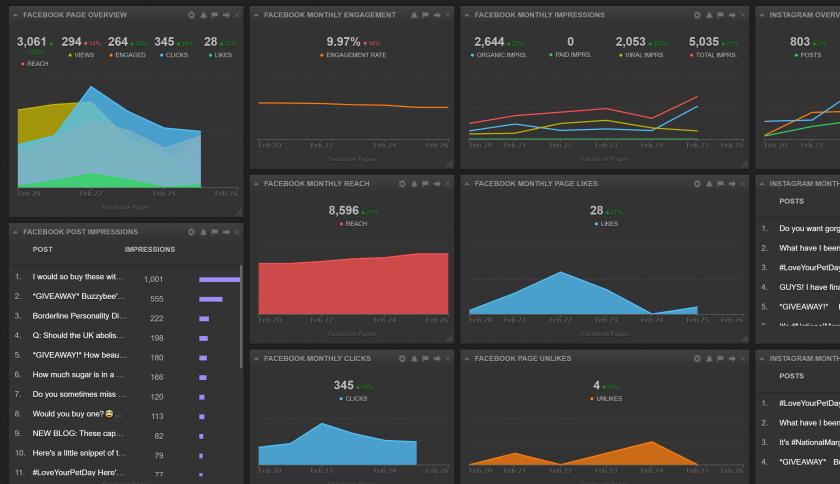Click bell alert icon in Facebook Page Overview header

pyautogui.click(x=203, y=15)
